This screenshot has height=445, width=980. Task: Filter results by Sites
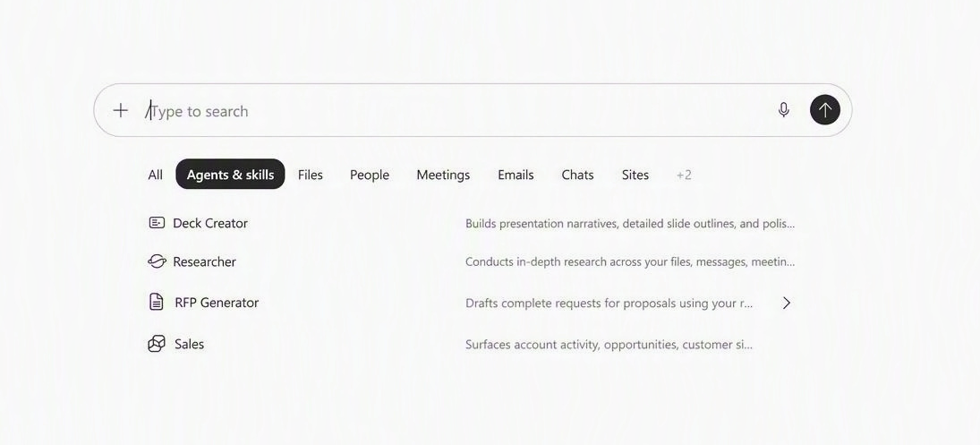635,175
